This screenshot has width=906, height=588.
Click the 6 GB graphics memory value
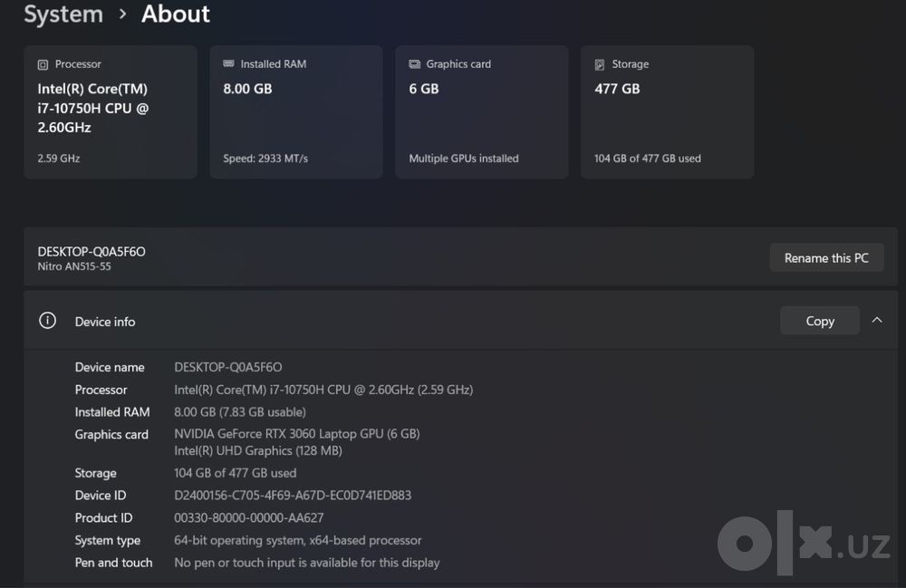coord(423,89)
